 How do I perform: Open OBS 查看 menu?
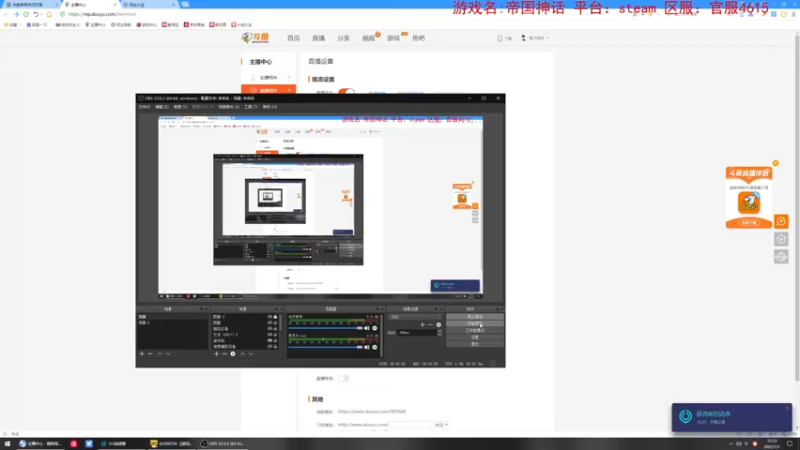[x=180, y=107]
